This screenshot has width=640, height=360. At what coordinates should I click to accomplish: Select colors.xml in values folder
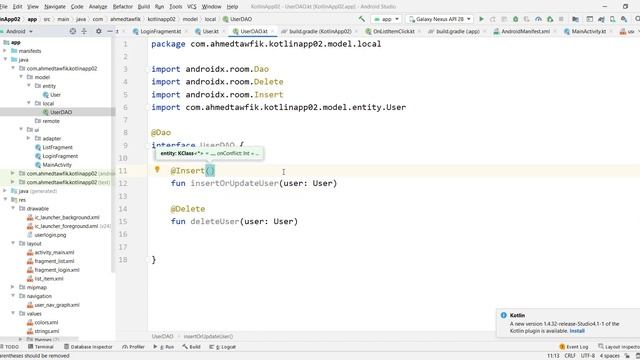click(x=46, y=322)
